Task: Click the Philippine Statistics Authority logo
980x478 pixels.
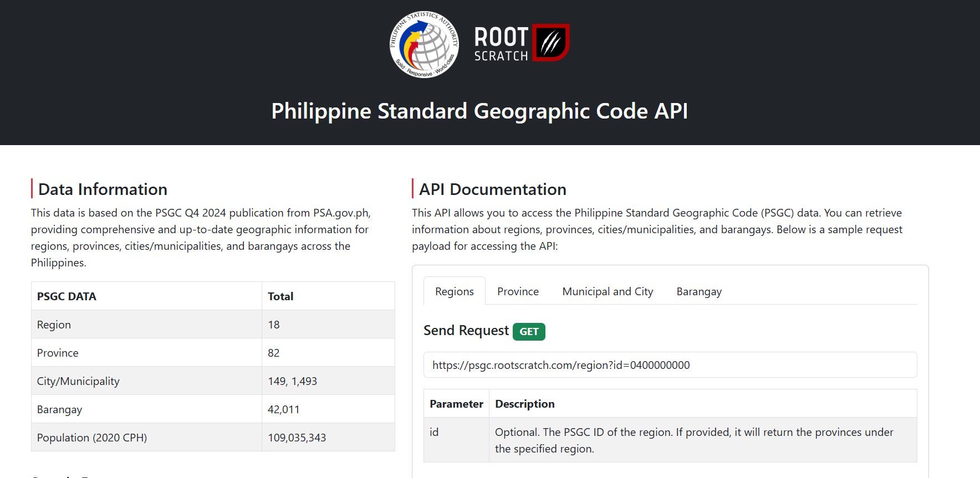Action: (424, 44)
